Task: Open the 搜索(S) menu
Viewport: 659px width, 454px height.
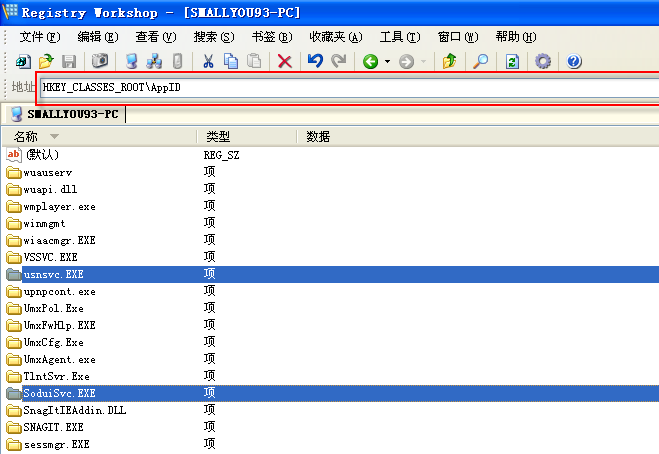Action: click(214, 37)
